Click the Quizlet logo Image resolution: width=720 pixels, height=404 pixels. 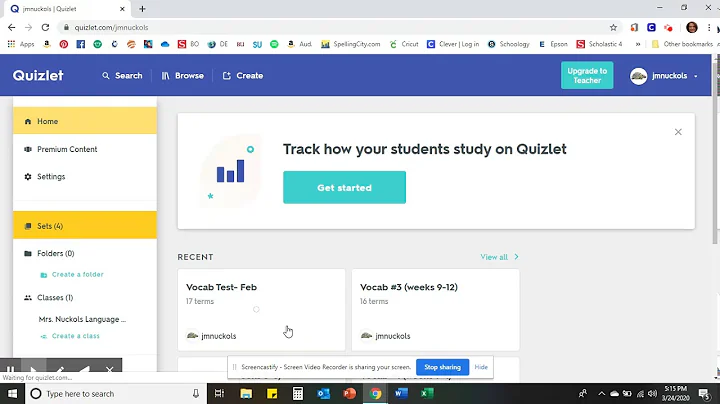tap(38, 75)
